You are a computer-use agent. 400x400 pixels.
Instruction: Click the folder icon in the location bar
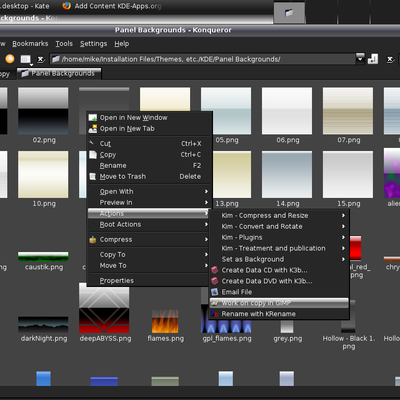(56, 59)
